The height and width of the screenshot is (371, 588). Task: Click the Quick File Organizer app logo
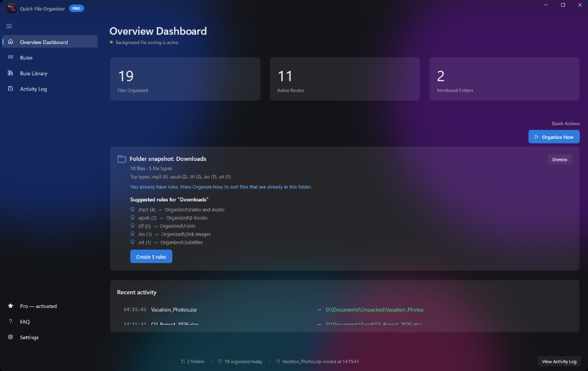(x=11, y=8)
